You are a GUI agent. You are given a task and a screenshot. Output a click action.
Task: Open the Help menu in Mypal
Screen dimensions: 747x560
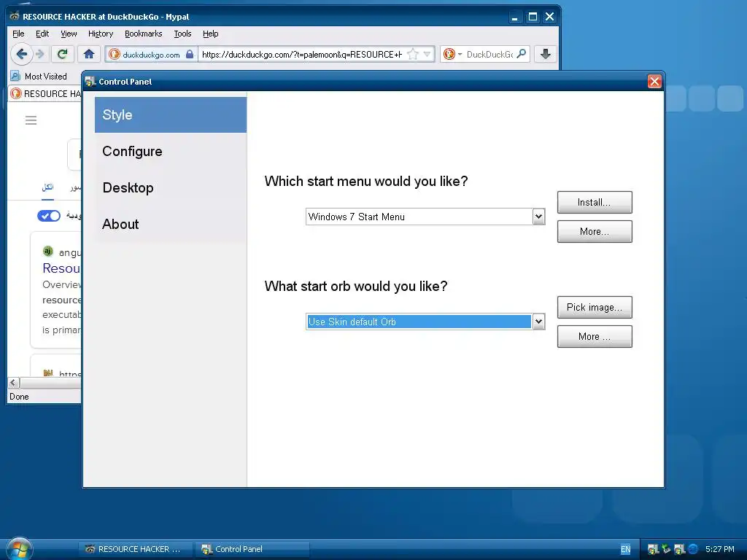(x=211, y=34)
